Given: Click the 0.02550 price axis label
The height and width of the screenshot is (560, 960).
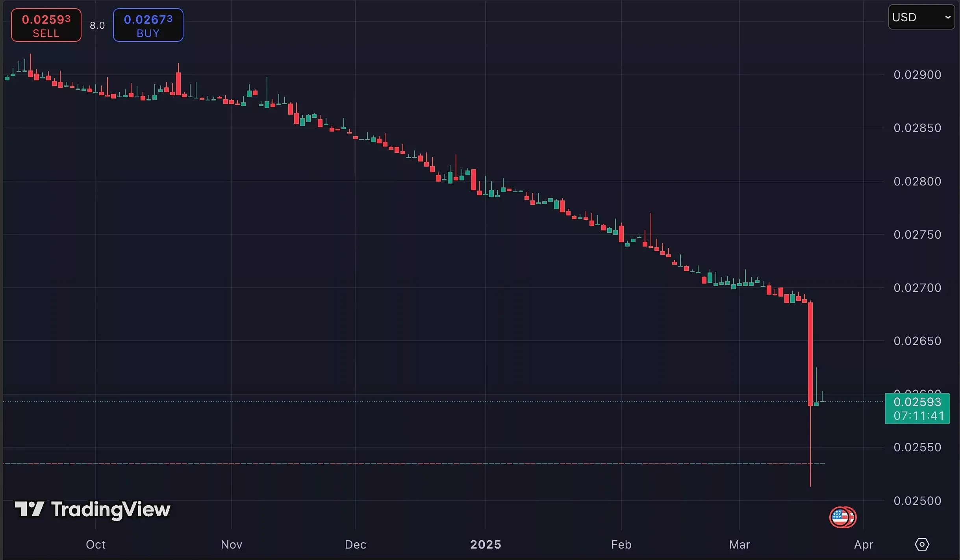Looking at the screenshot, I should point(917,447).
